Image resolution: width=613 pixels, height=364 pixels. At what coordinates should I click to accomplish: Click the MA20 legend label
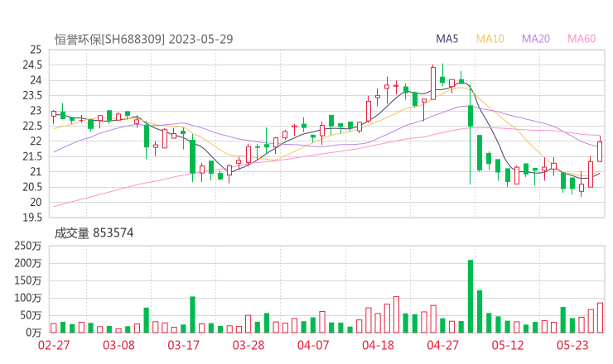[x=536, y=39]
